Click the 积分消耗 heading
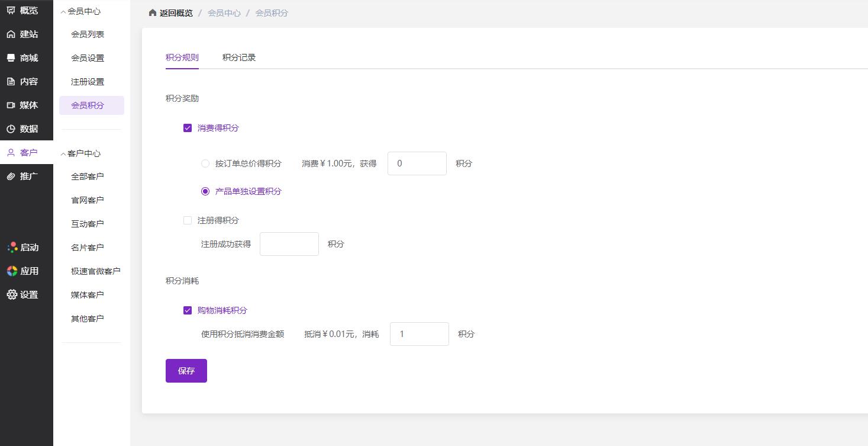Screen dimensions: 868x446 click(x=182, y=281)
